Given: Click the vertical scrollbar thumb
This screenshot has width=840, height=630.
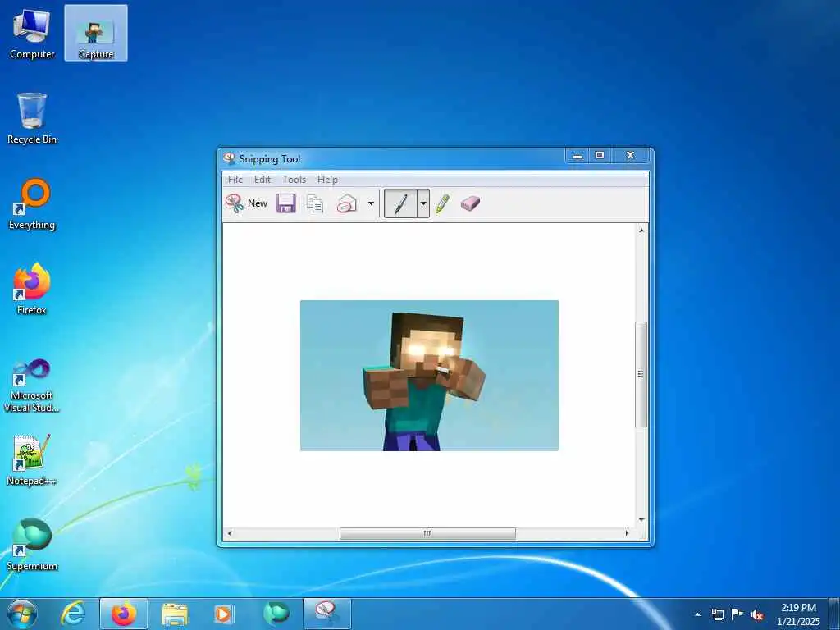Looking at the screenshot, I should (x=641, y=374).
